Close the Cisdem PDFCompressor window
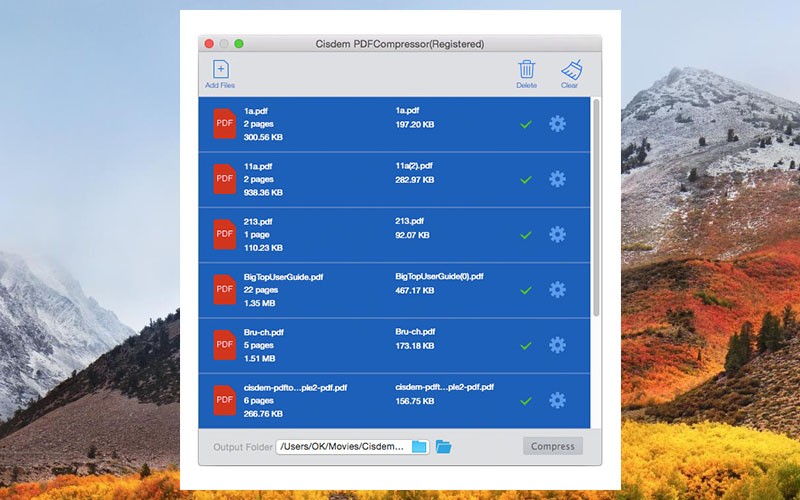Viewport: 800px width, 500px height. [x=209, y=44]
